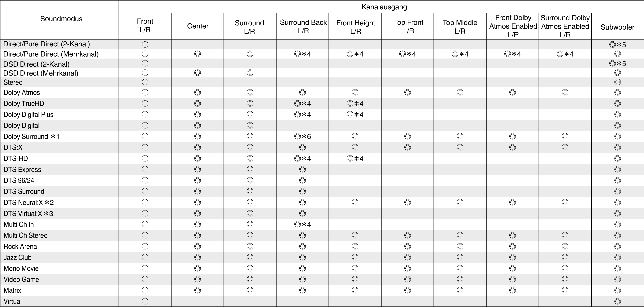Click the Front L/R circle in the Virtual row
This screenshot has height=308, width=644.
[145, 301]
